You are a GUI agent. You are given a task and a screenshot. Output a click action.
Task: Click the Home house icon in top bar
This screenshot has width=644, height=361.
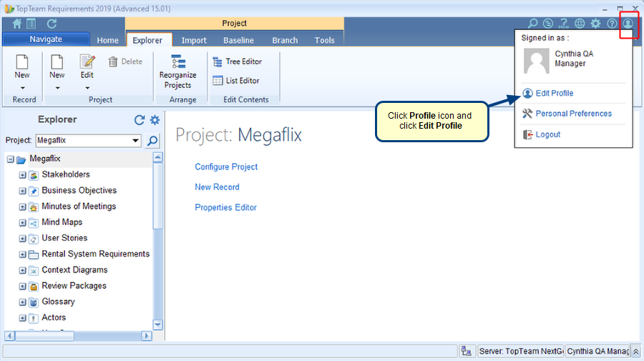(x=17, y=24)
